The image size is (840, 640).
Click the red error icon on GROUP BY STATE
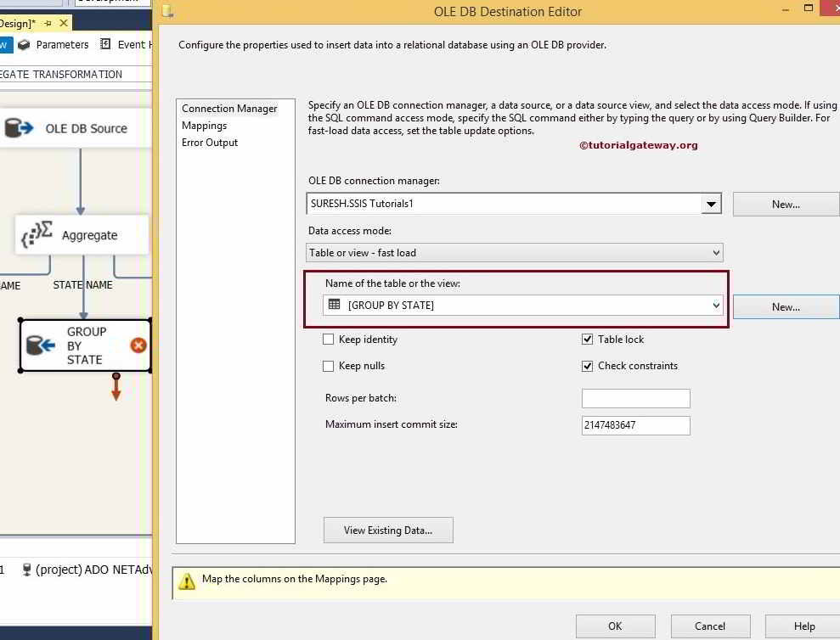[138, 345]
